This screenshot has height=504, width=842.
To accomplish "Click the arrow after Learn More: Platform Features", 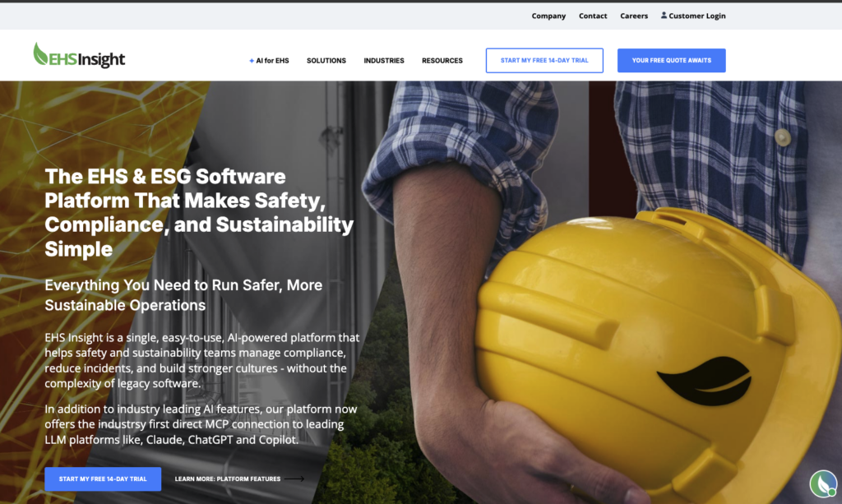I will click(x=294, y=479).
